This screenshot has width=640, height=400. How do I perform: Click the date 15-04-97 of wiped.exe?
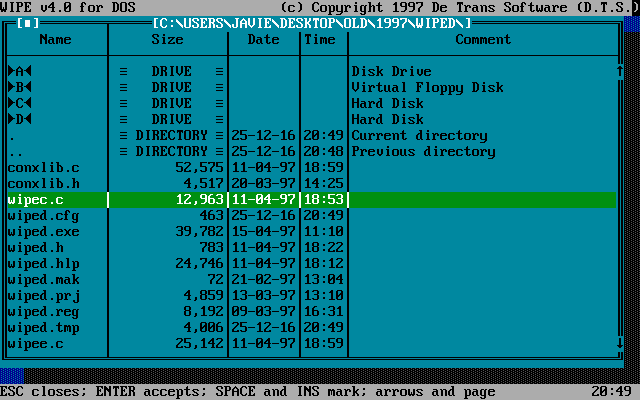[264, 231]
